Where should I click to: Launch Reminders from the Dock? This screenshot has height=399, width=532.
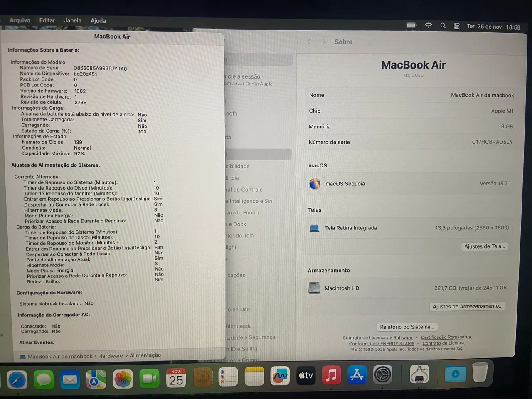point(228,377)
